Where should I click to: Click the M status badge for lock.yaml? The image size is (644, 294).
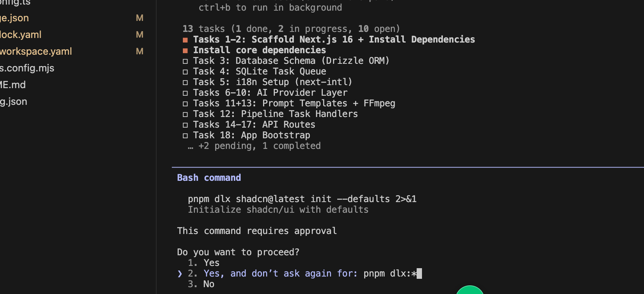[x=140, y=35]
